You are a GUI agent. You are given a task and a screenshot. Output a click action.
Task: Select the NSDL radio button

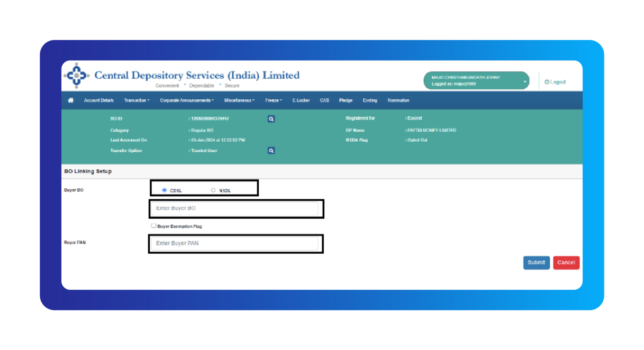(213, 190)
